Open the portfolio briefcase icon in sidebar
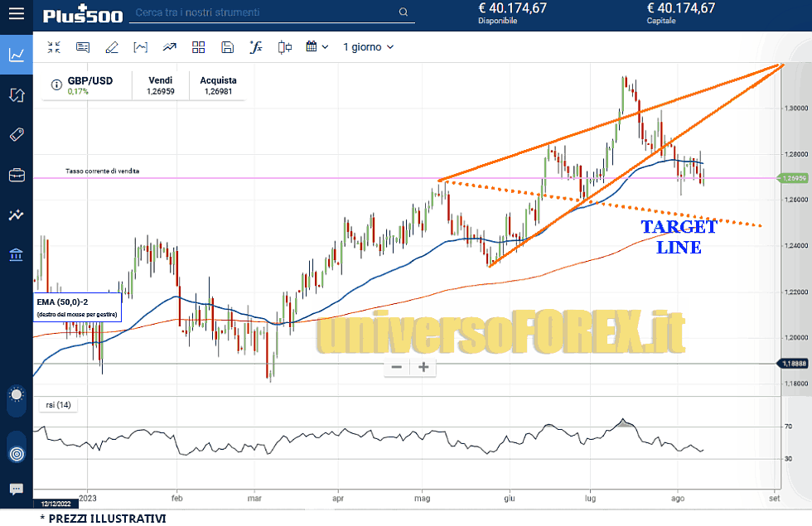Viewport: 812px width, 526px height. click(17, 175)
